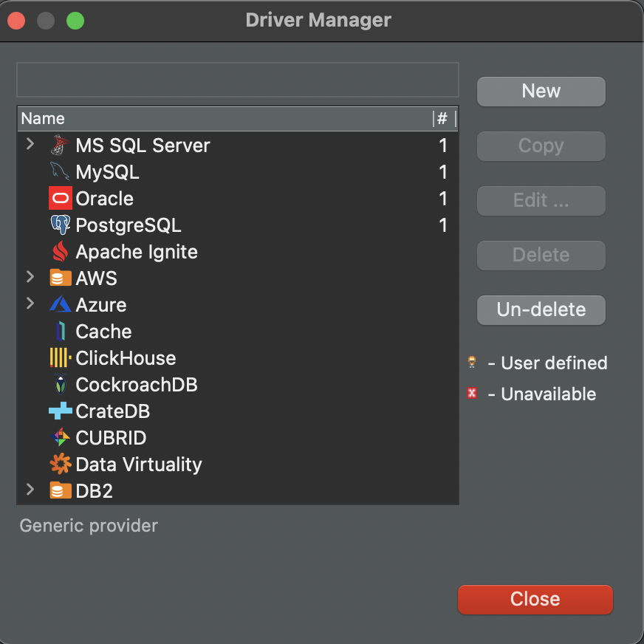Image resolution: width=644 pixels, height=644 pixels.
Task: Click the Data Virtuality orange icon
Action: [x=60, y=465]
